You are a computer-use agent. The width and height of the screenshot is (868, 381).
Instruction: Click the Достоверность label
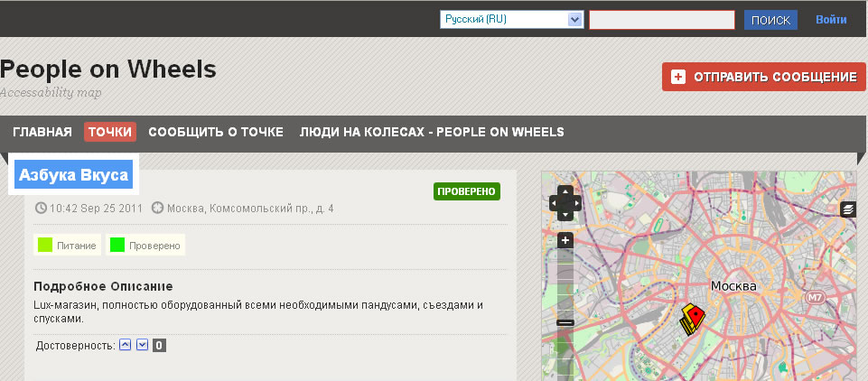tap(75, 346)
